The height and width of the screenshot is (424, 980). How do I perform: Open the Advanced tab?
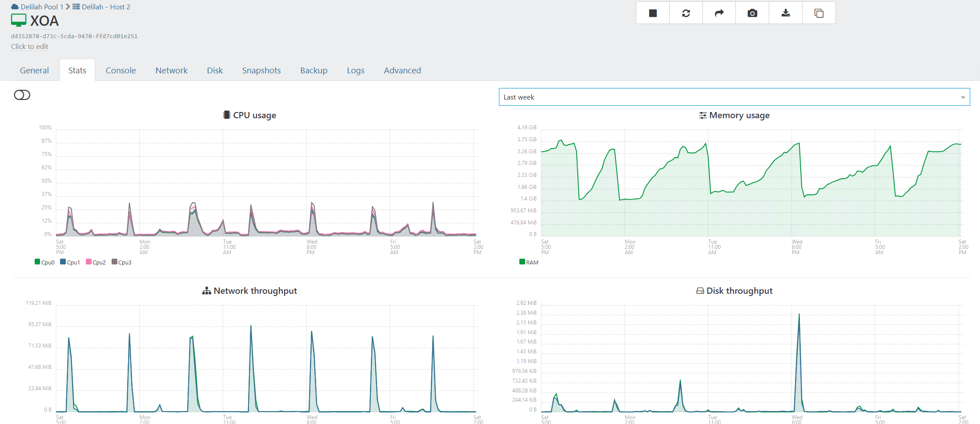[402, 70]
